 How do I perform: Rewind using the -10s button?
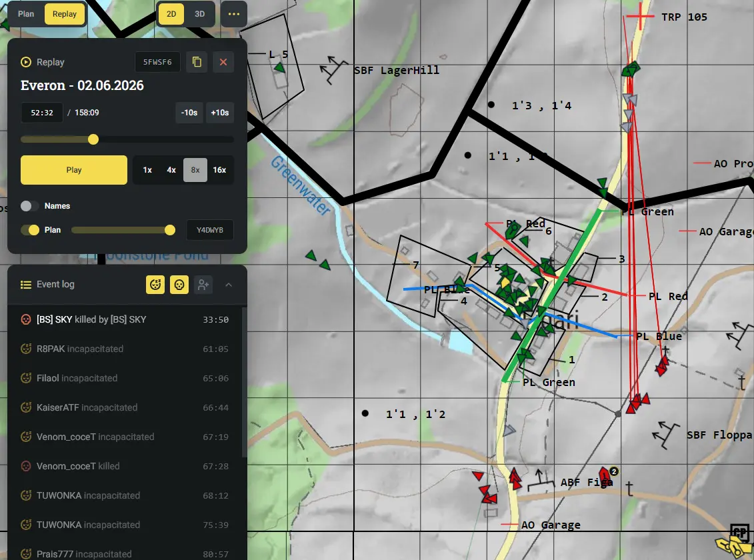[189, 113]
